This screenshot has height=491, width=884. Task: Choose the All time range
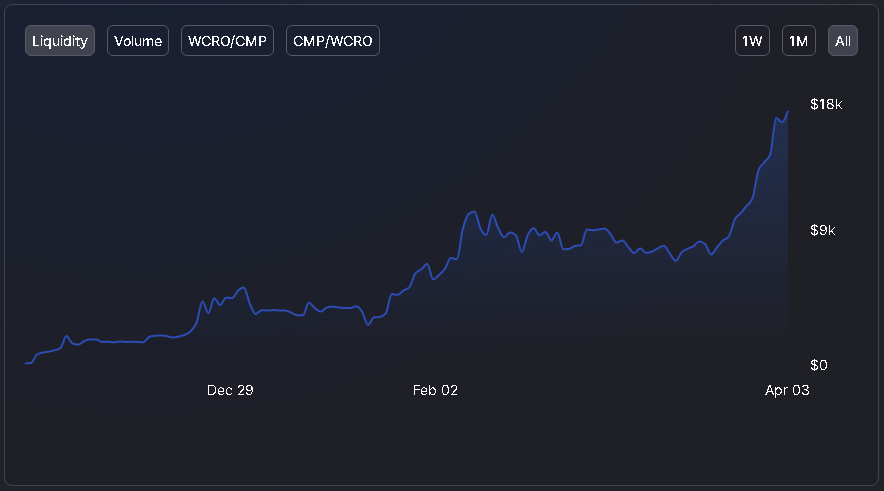click(x=843, y=41)
